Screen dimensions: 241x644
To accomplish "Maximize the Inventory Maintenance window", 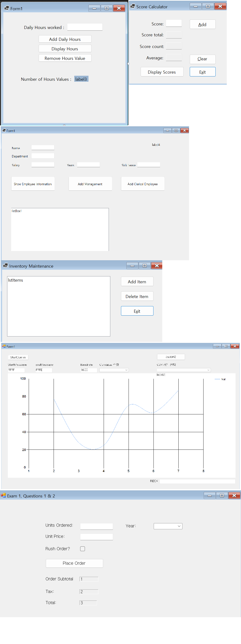I will coord(144,265).
